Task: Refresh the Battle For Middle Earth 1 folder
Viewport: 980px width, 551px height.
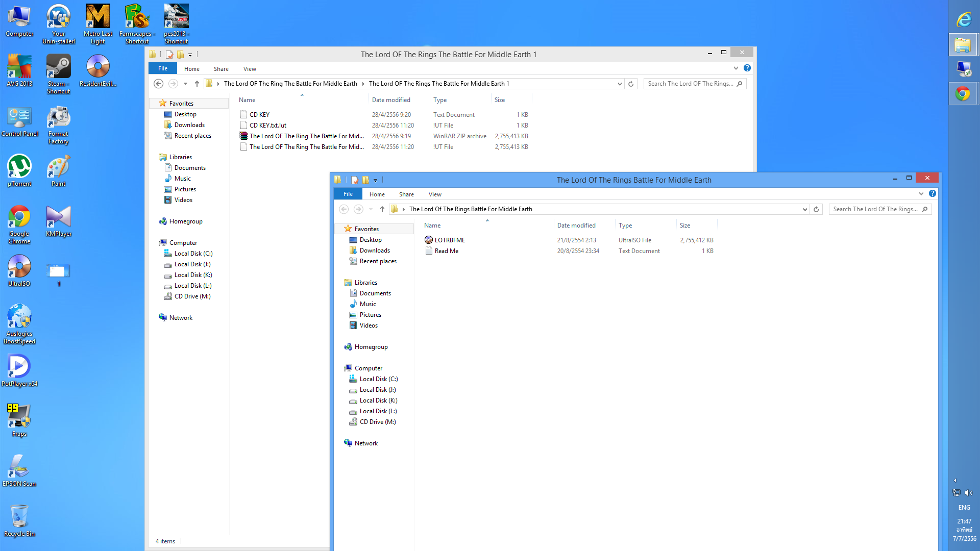Action: click(631, 84)
